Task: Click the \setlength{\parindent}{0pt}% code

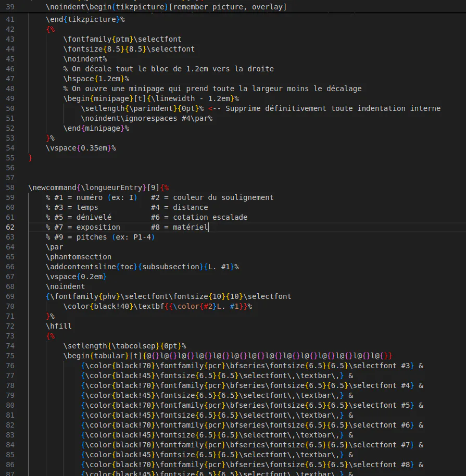Action: [x=142, y=108]
